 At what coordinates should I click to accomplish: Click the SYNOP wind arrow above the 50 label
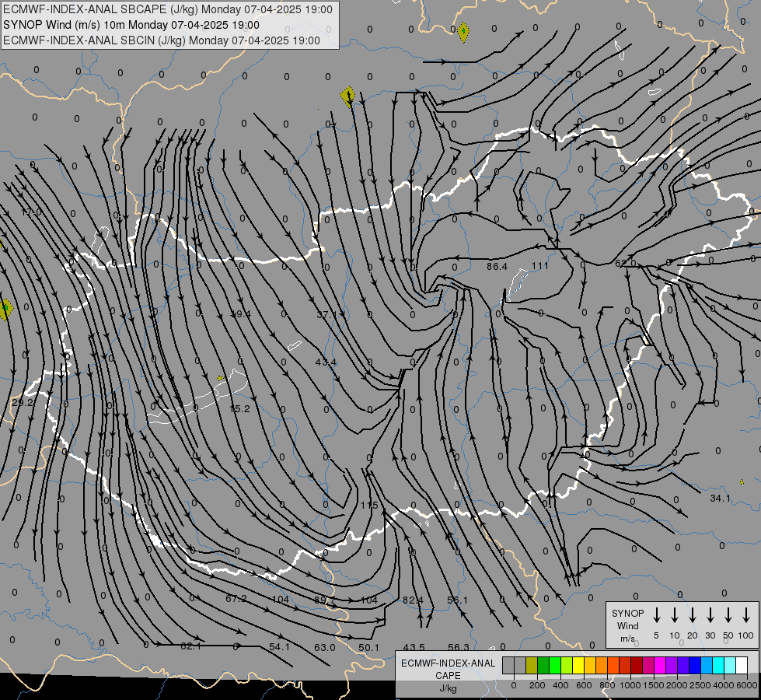tap(728, 615)
